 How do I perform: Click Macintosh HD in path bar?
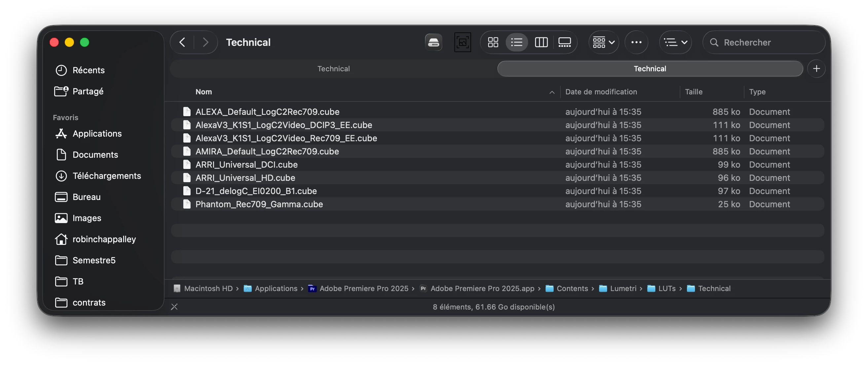coord(203,288)
